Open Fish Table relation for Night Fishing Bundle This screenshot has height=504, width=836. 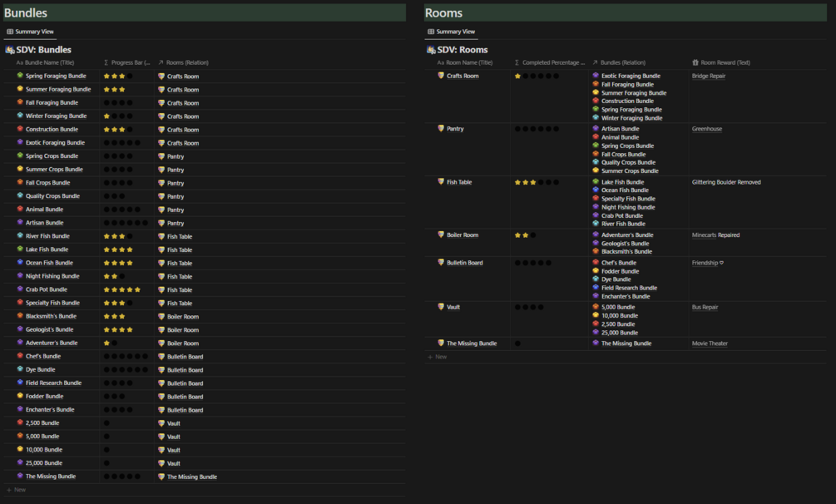coord(176,276)
